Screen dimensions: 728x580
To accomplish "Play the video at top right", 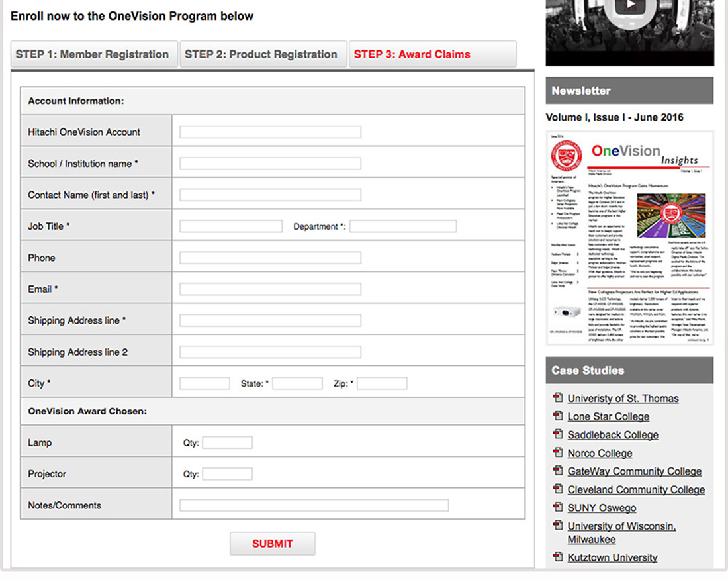I will (x=630, y=7).
